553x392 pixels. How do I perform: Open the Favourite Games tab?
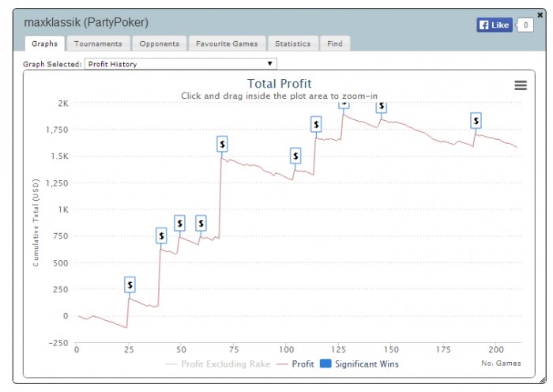pos(227,43)
